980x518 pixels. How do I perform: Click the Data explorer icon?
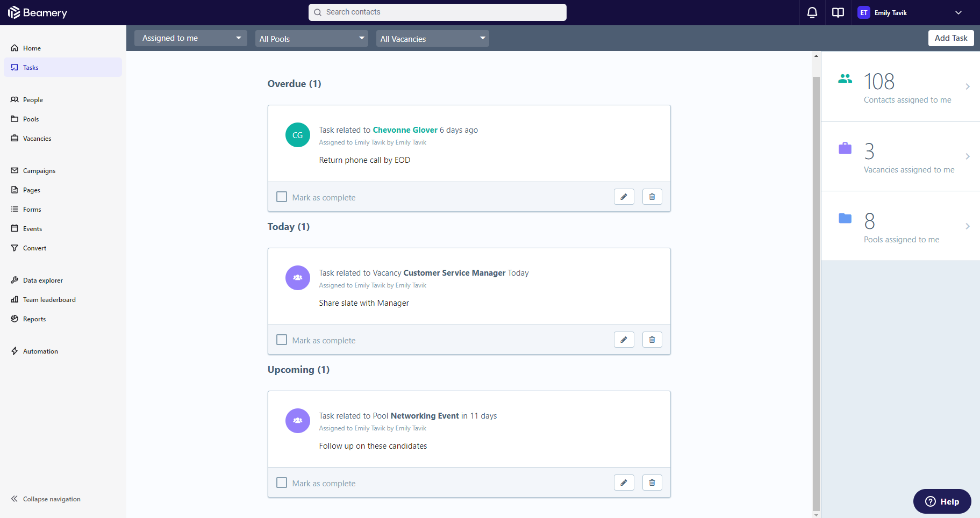point(15,280)
